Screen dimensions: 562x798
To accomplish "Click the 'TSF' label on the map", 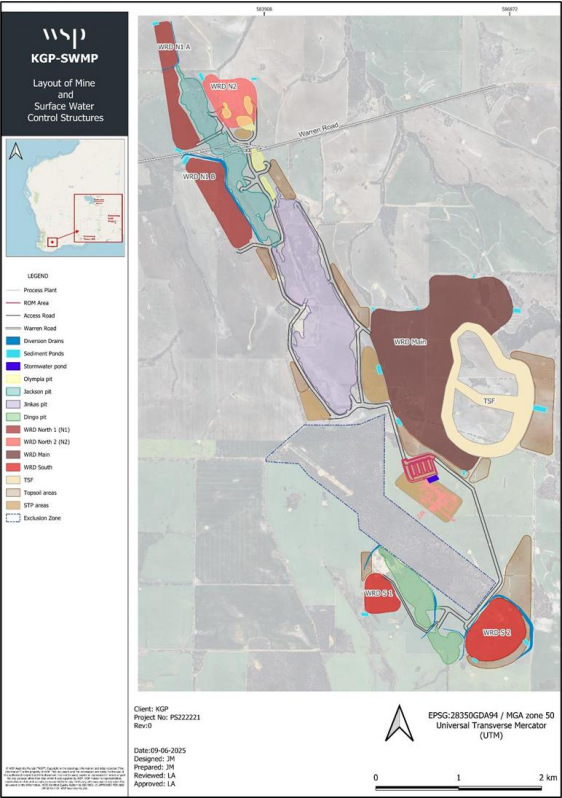I will pos(489,401).
